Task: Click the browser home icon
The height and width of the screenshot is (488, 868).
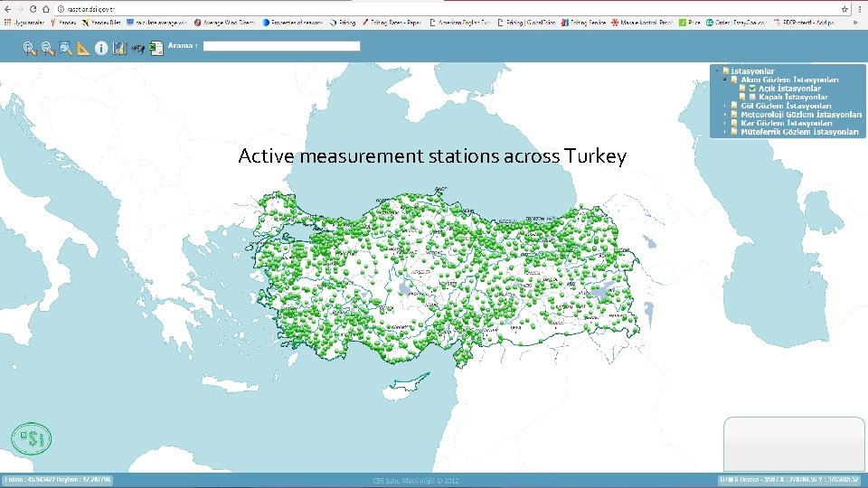Action: click(46, 9)
